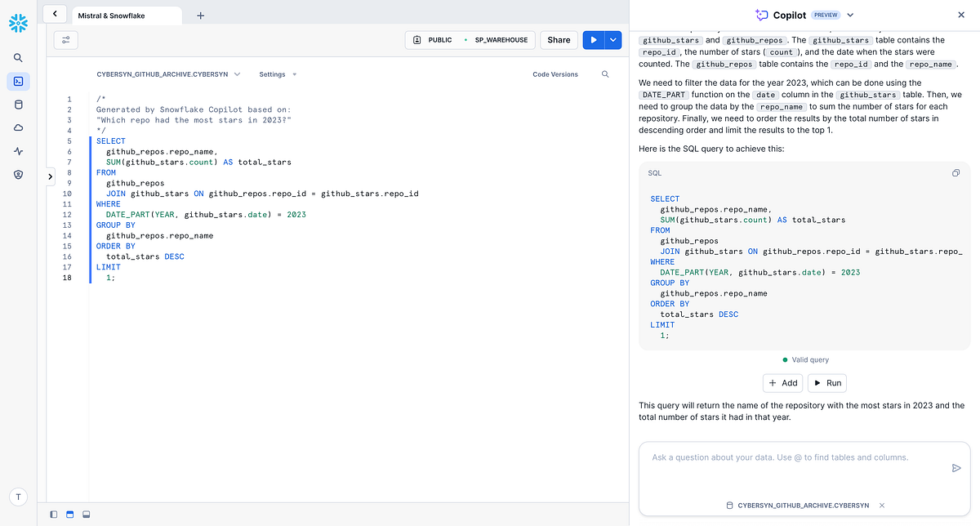
Task: Open the Activity monitoring icon
Action: coord(17,150)
